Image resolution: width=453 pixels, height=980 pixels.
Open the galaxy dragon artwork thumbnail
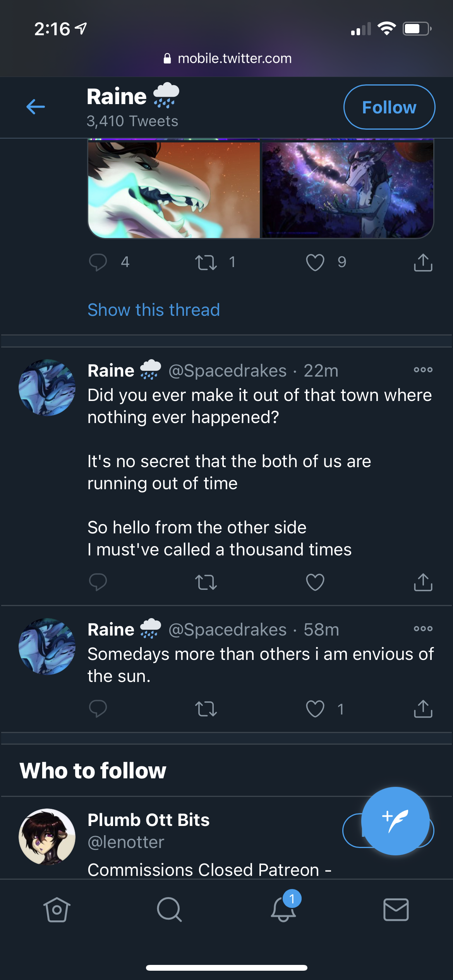coord(348,189)
